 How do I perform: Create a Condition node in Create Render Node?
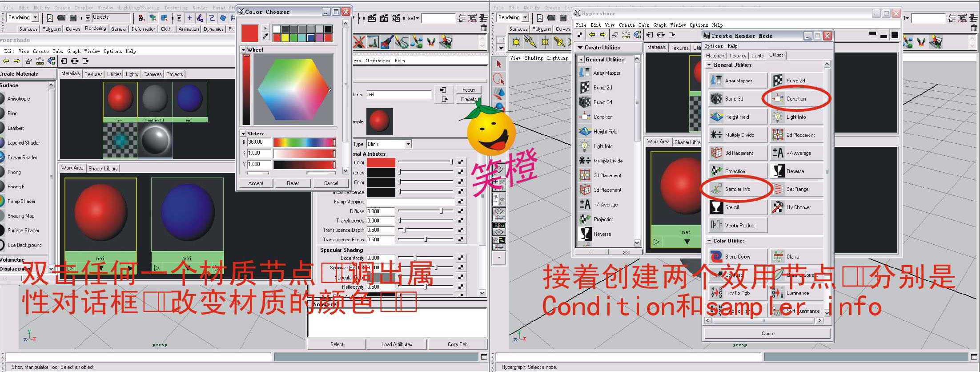796,99
